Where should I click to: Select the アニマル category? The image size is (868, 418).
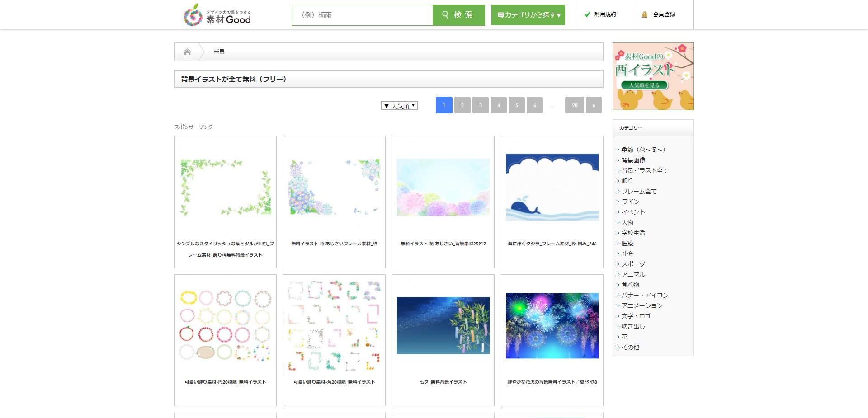pyautogui.click(x=633, y=274)
